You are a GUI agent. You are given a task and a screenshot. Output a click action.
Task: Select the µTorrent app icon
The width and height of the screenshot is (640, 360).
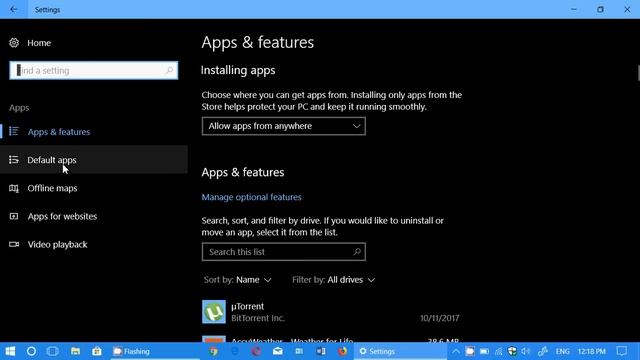(x=213, y=312)
